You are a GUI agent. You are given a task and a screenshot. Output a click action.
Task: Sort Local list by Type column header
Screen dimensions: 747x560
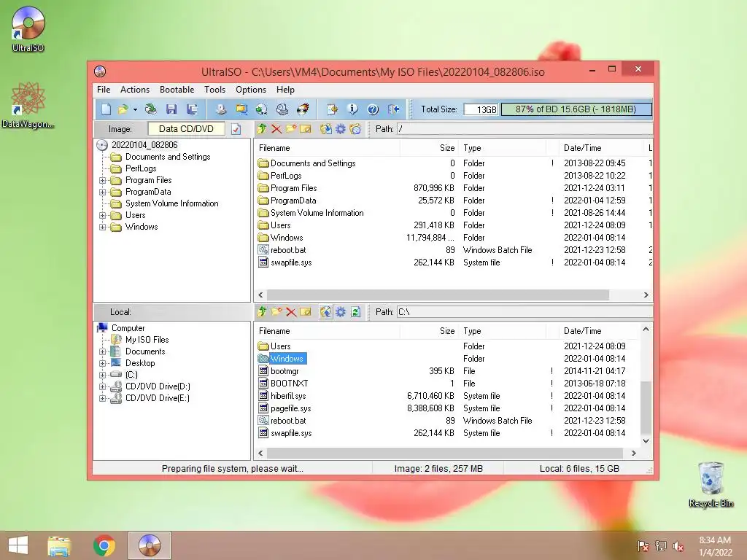click(502, 331)
